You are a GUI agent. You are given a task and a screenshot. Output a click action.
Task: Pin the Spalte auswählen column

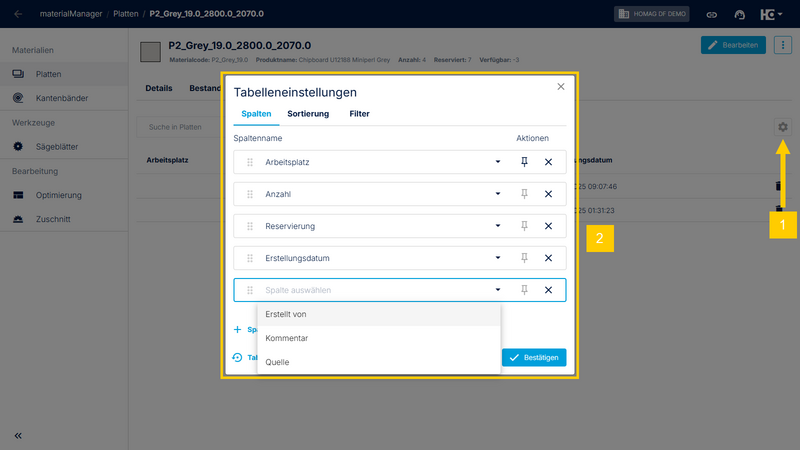click(524, 290)
